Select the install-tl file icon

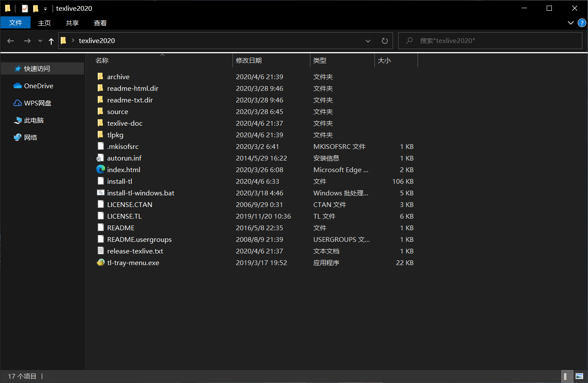click(100, 181)
